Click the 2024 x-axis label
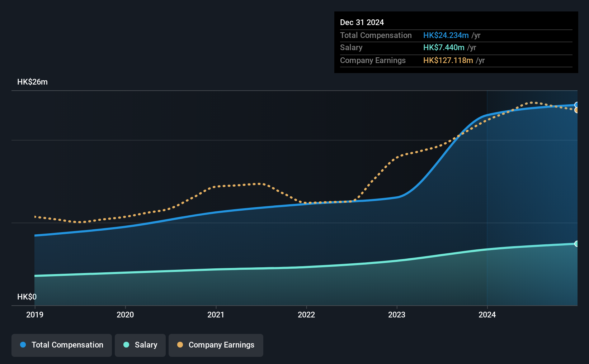Screen dimensions: 589x364 pos(487,315)
